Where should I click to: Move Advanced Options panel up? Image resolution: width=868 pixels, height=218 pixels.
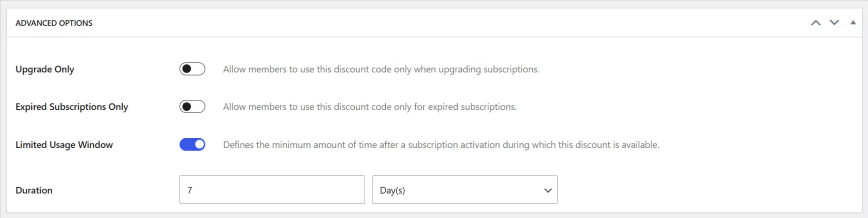pos(816,23)
